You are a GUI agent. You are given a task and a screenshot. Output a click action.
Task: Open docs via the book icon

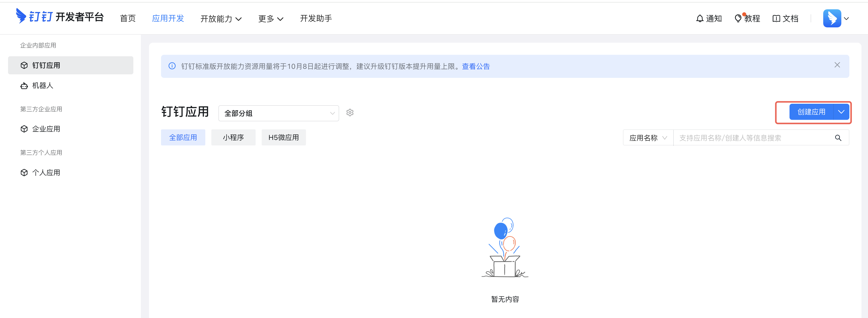[x=776, y=19]
